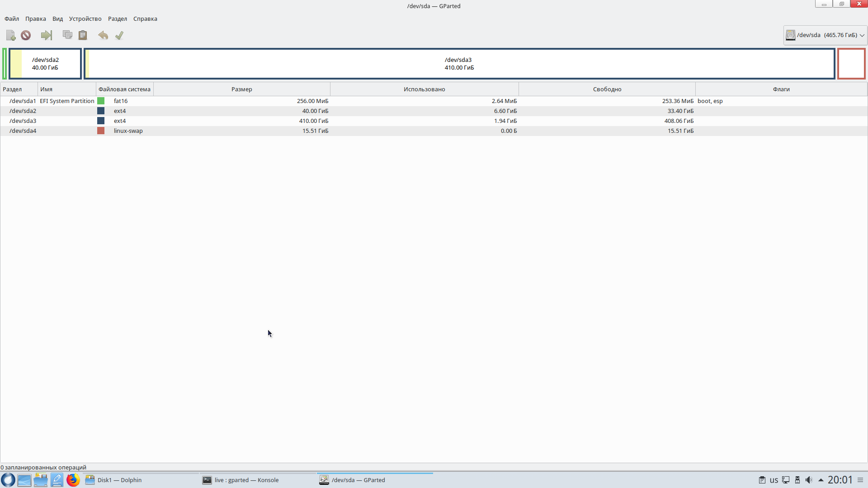Viewport: 868px width, 488px height.
Task: Click the 6.60 ГиБ used value
Action: [x=505, y=111]
